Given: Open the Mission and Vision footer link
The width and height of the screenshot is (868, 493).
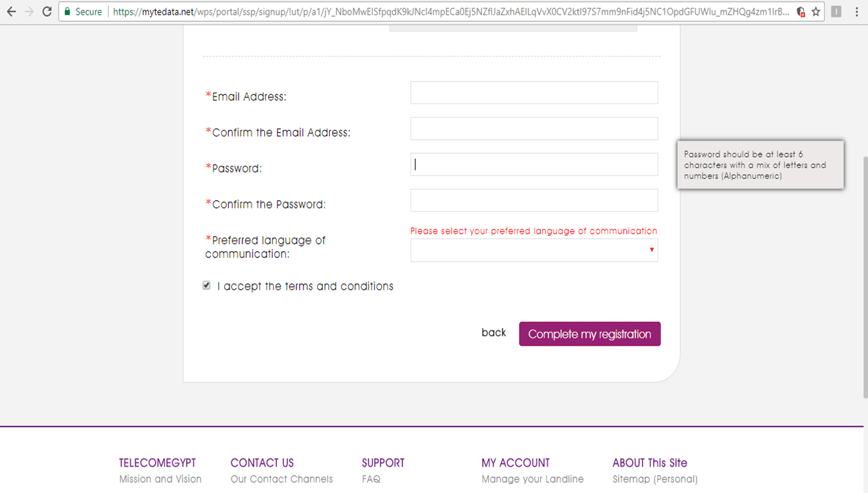Looking at the screenshot, I should [x=160, y=479].
